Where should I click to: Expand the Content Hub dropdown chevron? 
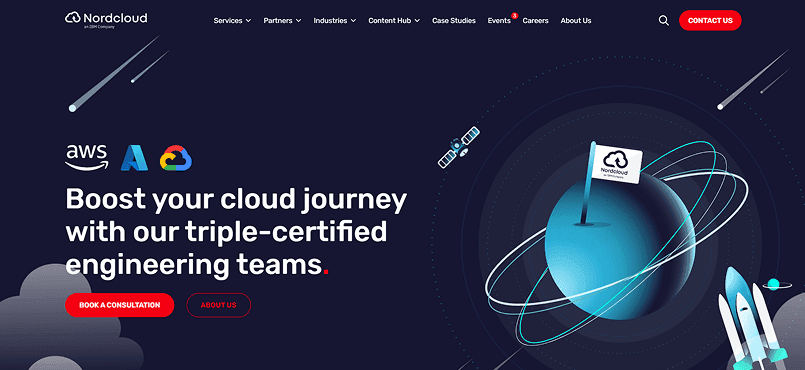coord(417,21)
